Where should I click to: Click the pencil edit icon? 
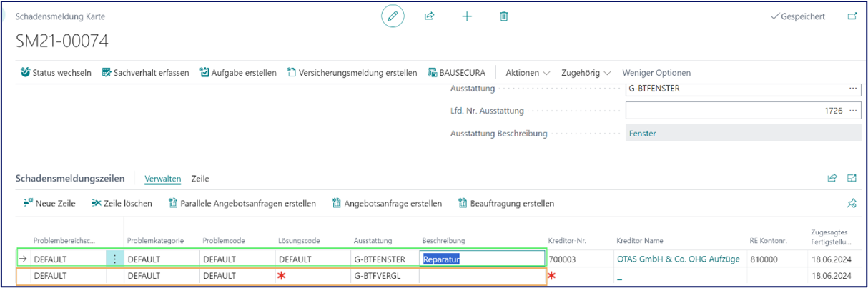393,16
